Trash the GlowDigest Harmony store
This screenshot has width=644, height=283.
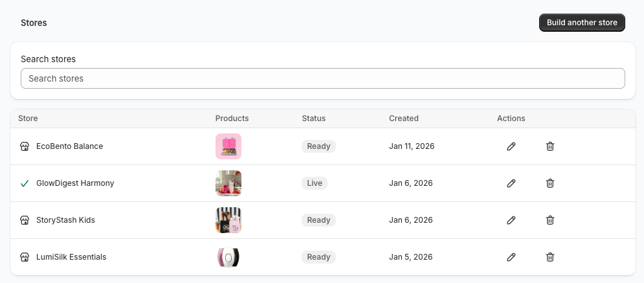pyautogui.click(x=550, y=183)
